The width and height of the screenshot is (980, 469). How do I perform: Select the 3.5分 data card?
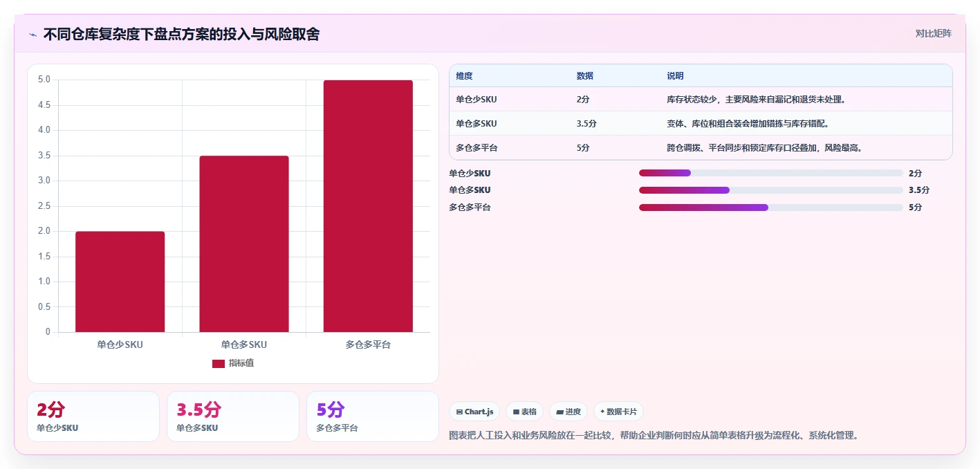233,416
